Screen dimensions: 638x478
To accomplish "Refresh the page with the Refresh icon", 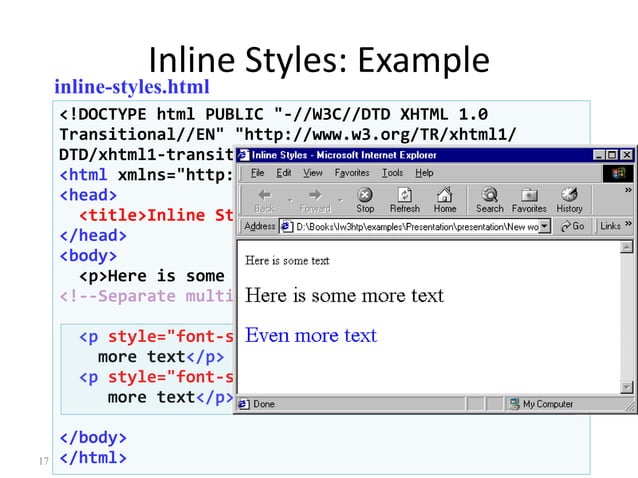I will 404,198.
